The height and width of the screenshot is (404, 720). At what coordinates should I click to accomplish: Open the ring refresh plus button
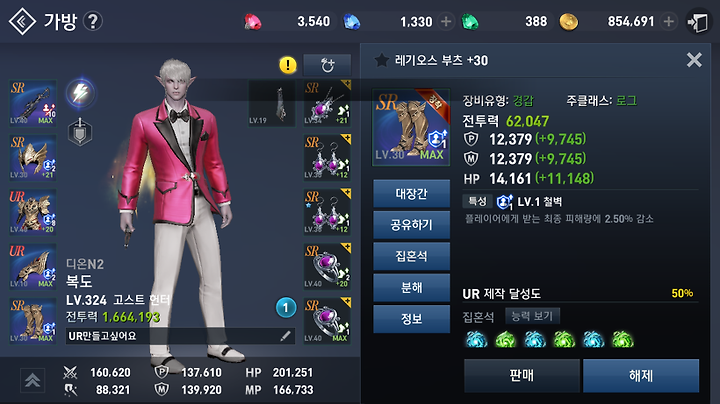coord(327,65)
